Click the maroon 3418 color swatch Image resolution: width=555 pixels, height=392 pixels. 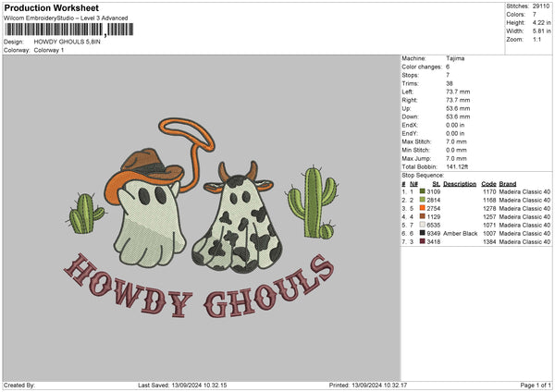(423, 241)
